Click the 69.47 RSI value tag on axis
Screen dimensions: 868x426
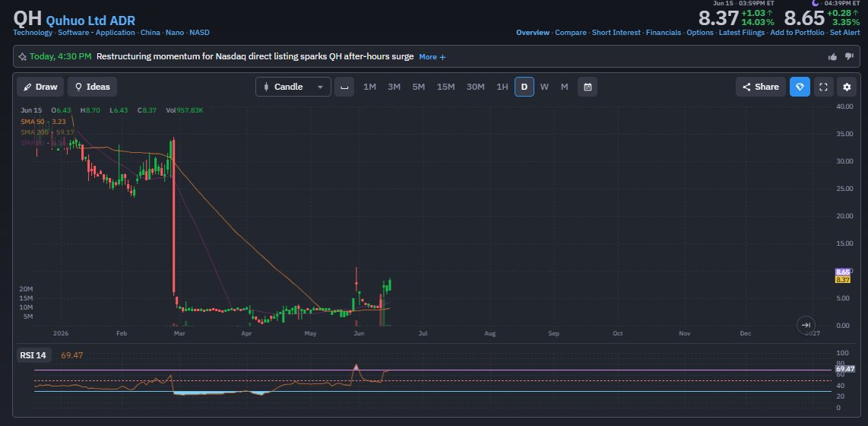[845, 369]
